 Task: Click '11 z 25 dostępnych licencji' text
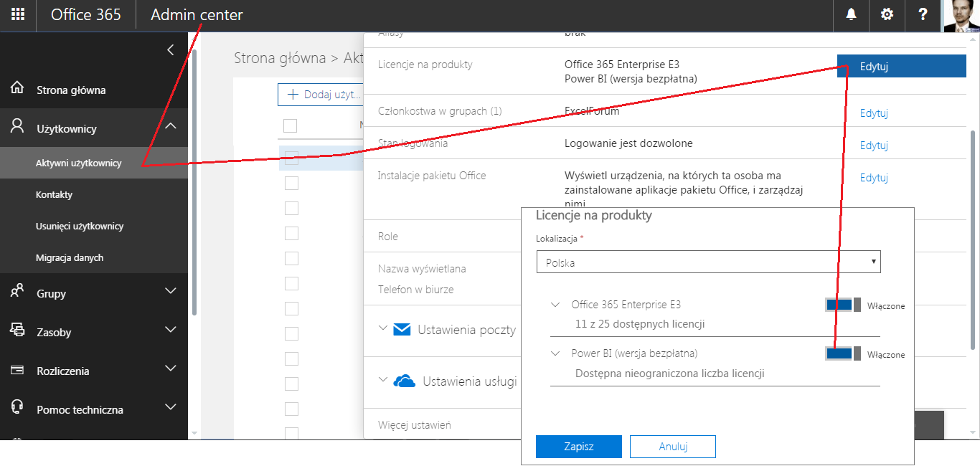point(640,324)
